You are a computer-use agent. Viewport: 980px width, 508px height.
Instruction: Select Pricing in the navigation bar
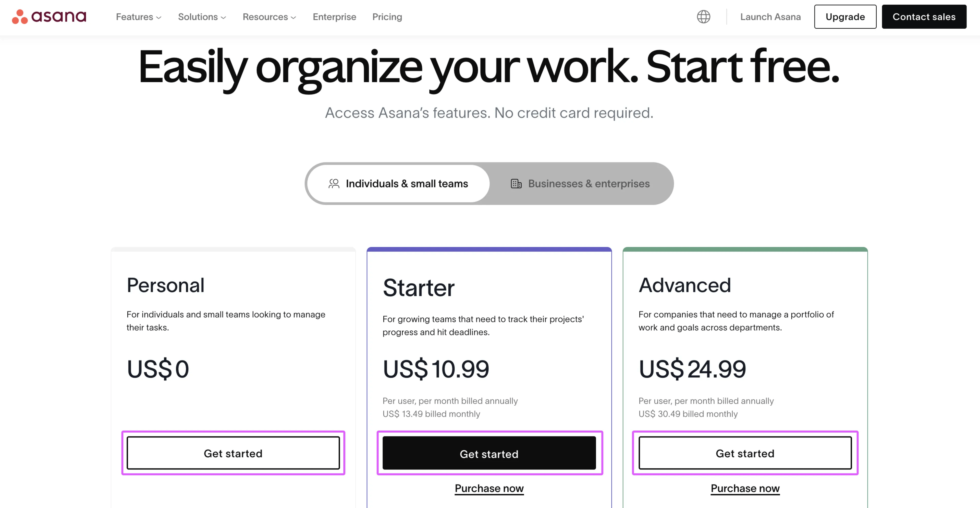(x=387, y=17)
